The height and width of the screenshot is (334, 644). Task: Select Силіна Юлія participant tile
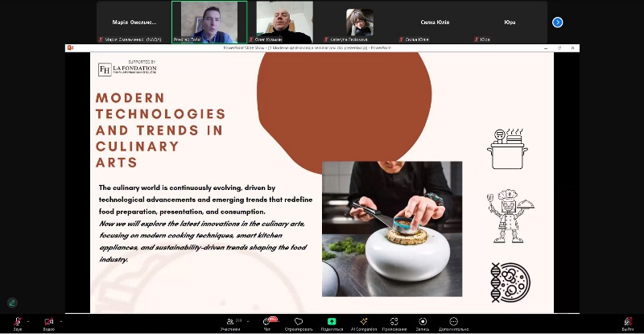(435, 23)
